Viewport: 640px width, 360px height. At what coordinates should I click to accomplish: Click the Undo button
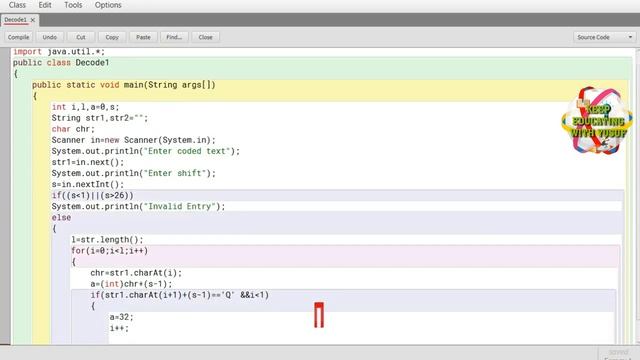click(x=50, y=37)
